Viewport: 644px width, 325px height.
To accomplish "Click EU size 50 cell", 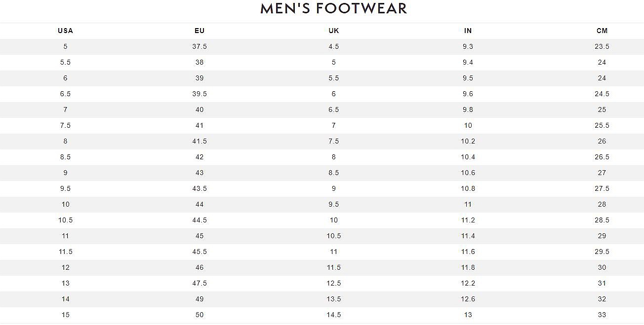I will [x=200, y=315].
